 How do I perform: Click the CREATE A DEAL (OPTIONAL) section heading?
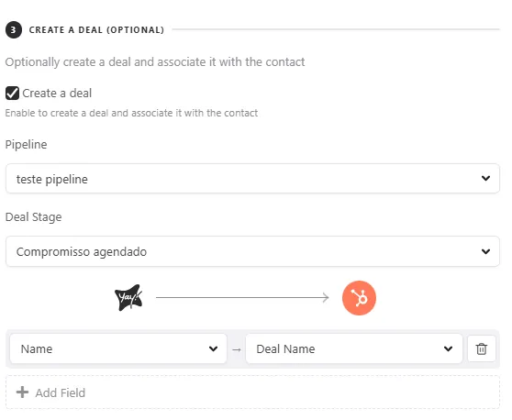(96, 30)
